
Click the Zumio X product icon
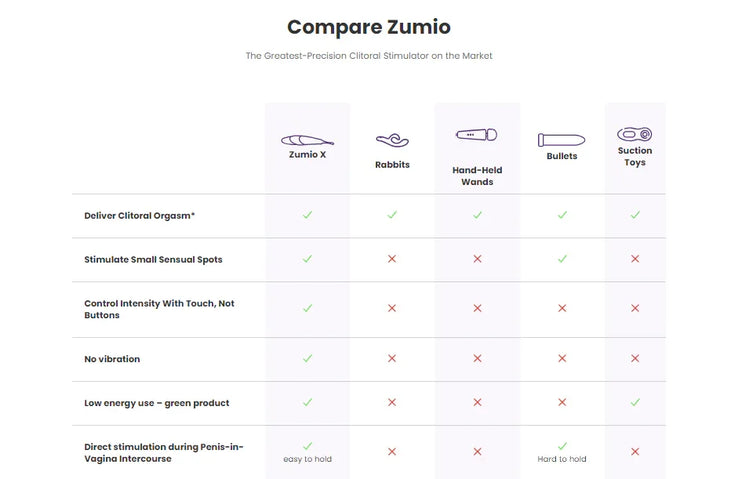pyautogui.click(x=307, y=140)
